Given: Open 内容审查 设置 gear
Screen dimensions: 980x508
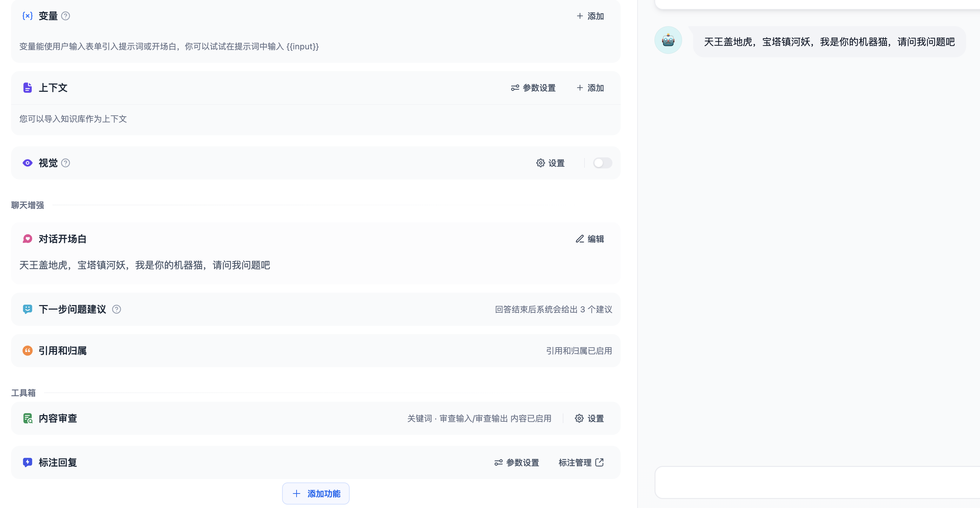Looking at the screenshot, I should [x=589, y=419].
